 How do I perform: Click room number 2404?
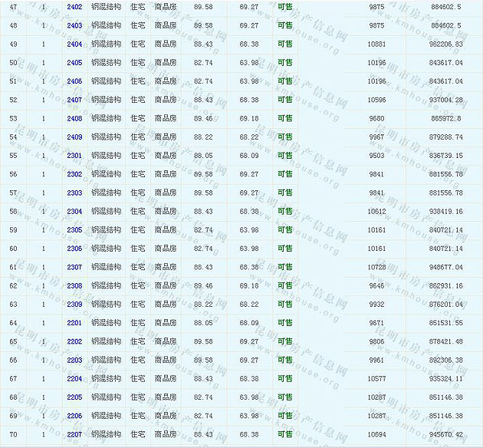[74, 44]
